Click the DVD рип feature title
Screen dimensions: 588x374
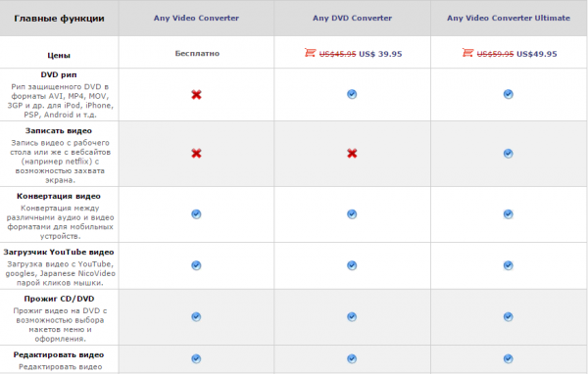[x=59, y=74]
